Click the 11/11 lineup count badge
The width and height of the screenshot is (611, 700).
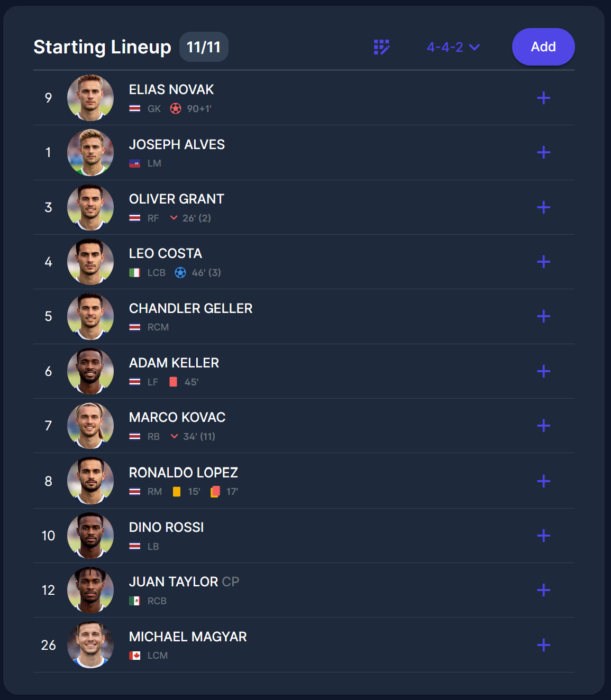click(204, 47)
